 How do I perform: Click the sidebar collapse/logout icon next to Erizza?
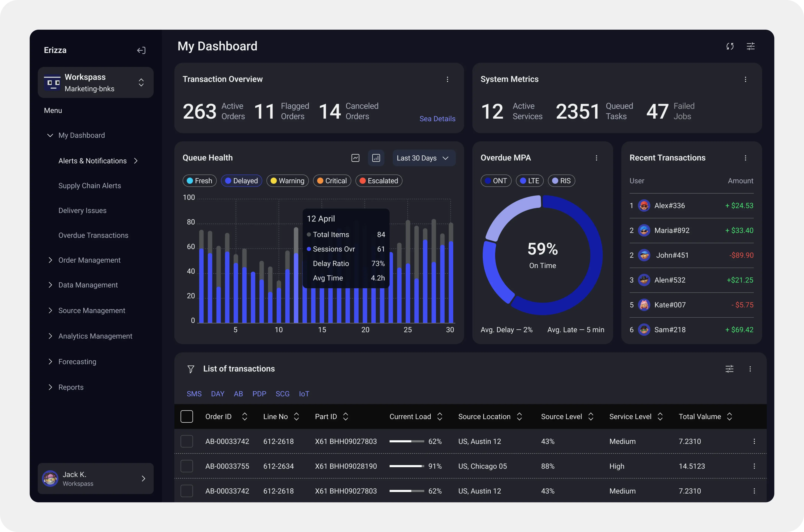[x=141, y=51]
